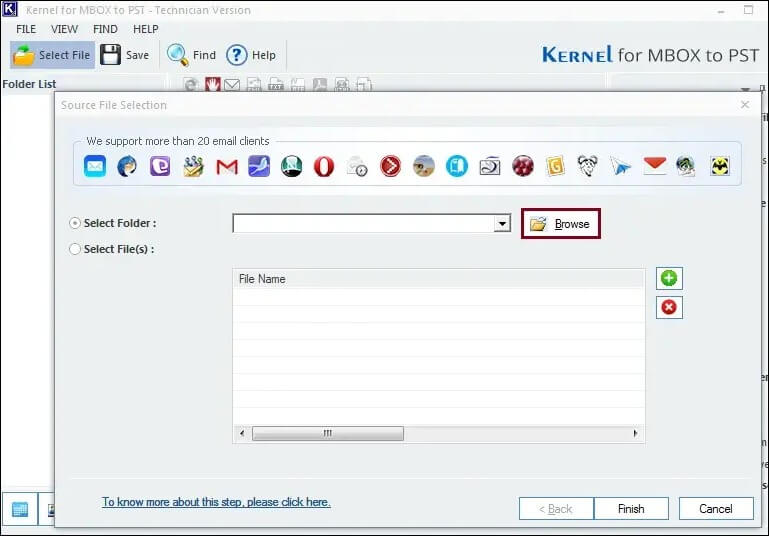Click the GNU head mail client icon
769x536 pixels.
588,166
